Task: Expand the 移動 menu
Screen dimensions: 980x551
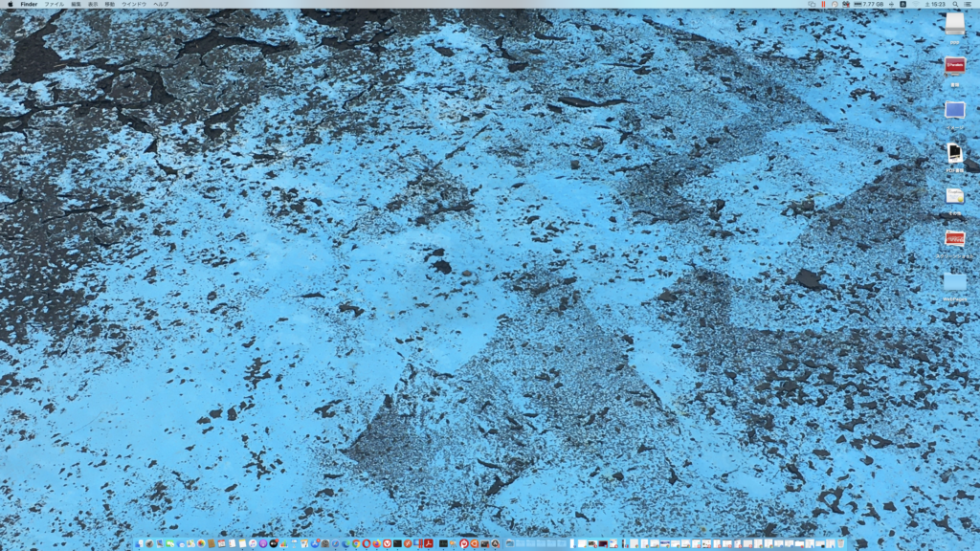Action: 109,4
